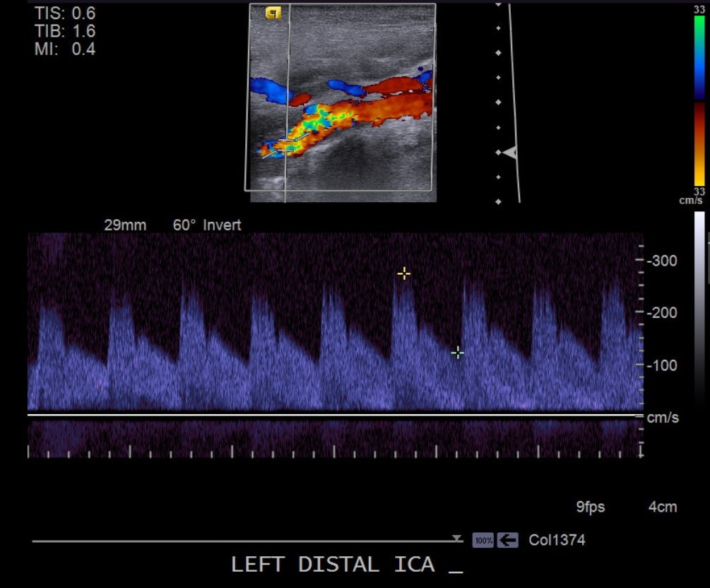Click the yellow probe orientation marker icon
The height and width of the screenshot is (588, 710).
(273, 13)
